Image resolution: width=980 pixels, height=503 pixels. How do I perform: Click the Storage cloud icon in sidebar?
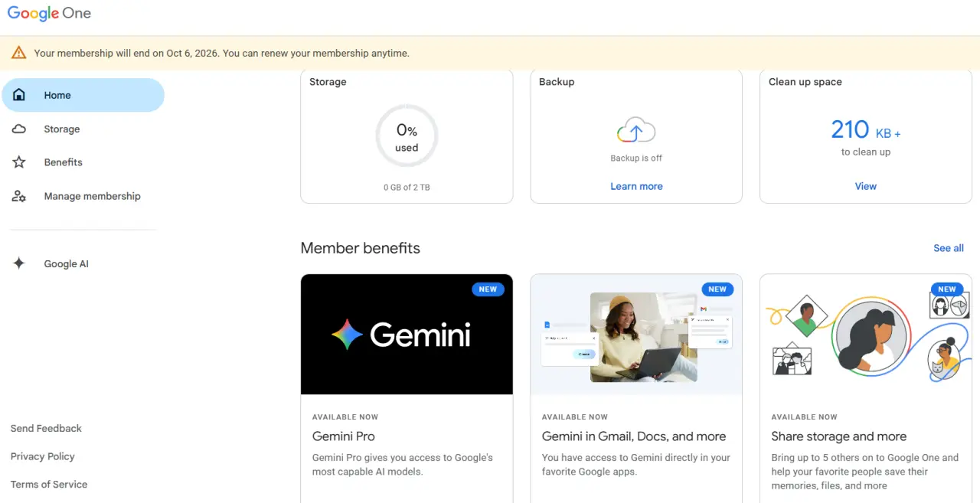(x=19, y=129)
